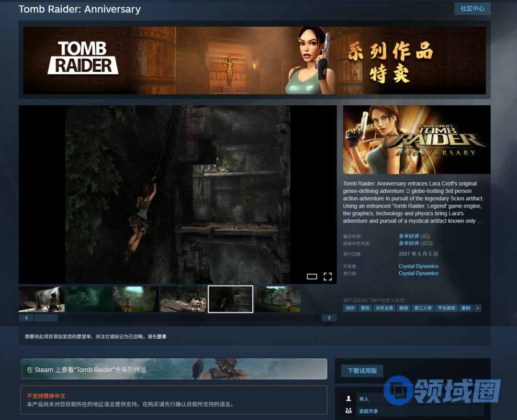Select the first screenshot thumbnail

pyautogui.click(x=41, y=299)
